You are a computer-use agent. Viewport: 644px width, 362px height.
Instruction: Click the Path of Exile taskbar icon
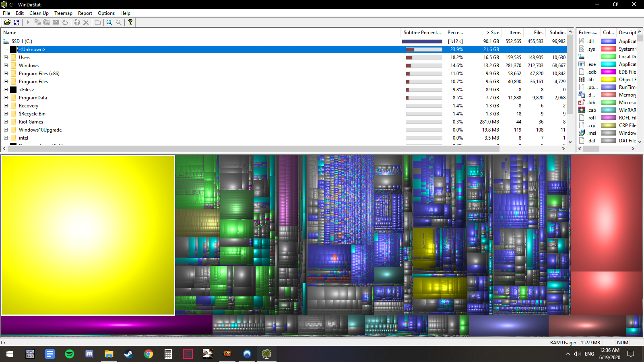[227, 354]
